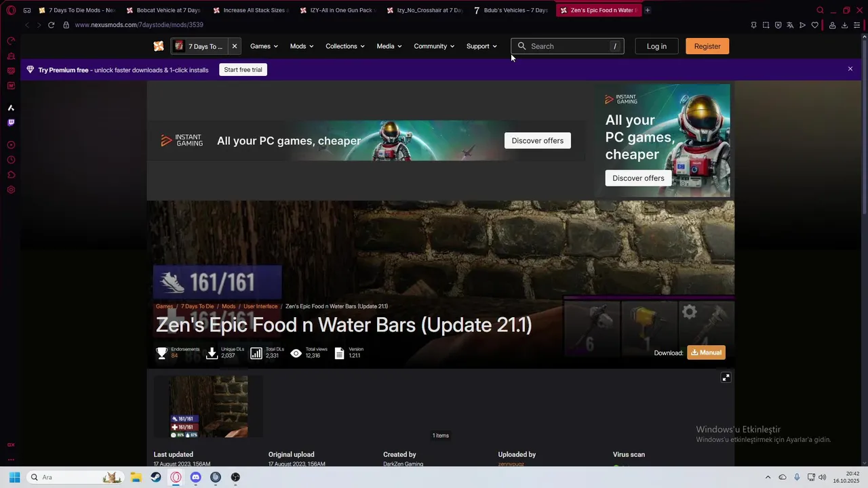Image resolution: width=868 pixels, height=488 pixels.
Task: Expand the image gallery fullscreen icon
Action: (726, 378)
